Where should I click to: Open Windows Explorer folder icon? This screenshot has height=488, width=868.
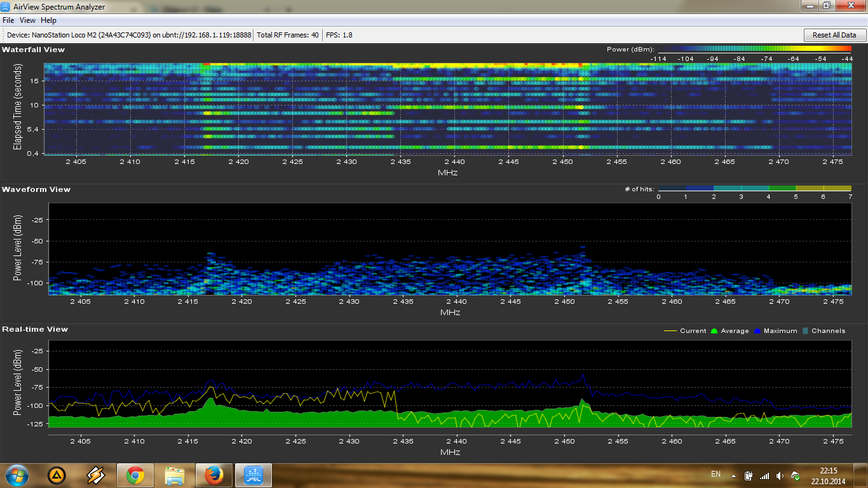coord(174,475)
